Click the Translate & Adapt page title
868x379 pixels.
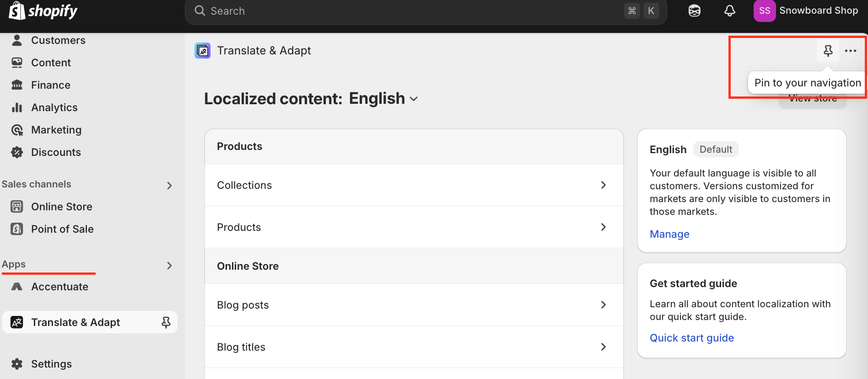pos(264,50)
